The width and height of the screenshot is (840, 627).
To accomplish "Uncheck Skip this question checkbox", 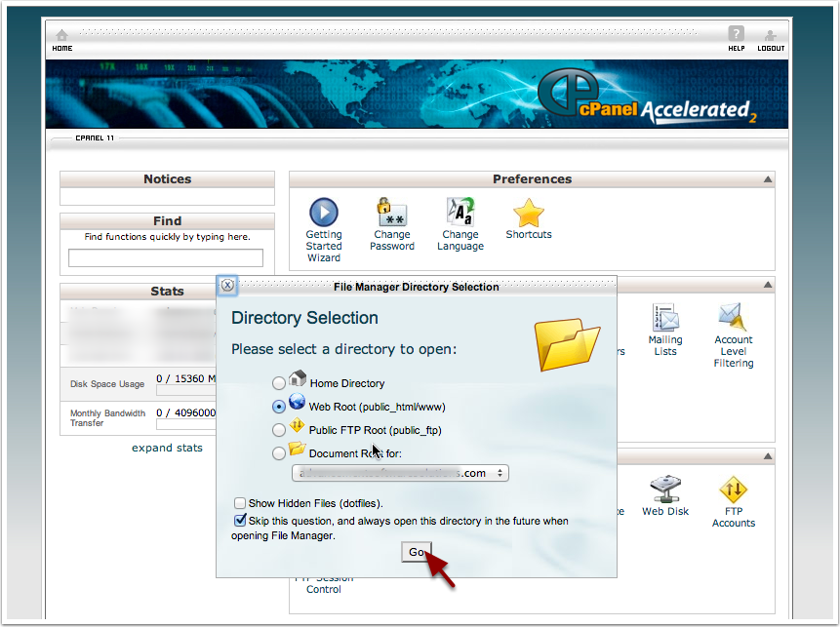I will [240, 521].
